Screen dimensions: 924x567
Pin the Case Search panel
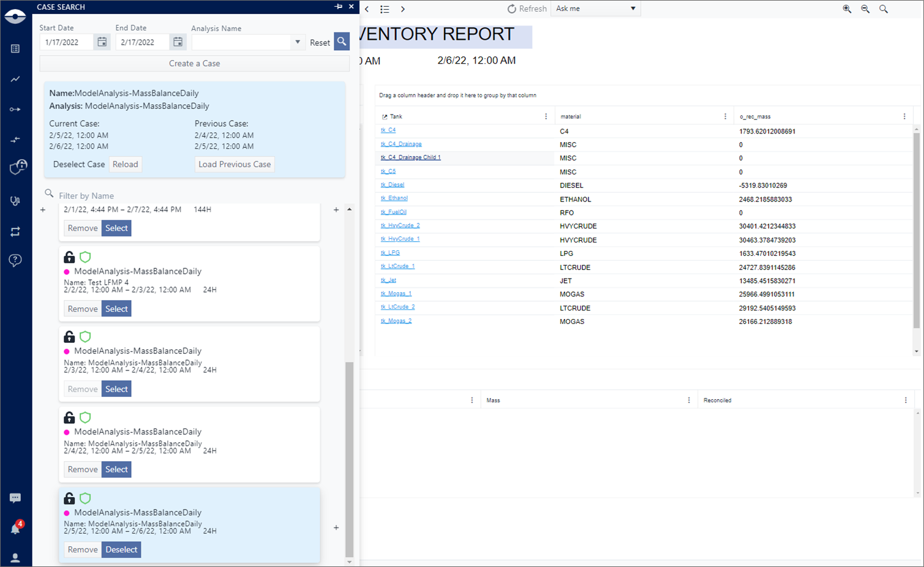pos(338,7)
